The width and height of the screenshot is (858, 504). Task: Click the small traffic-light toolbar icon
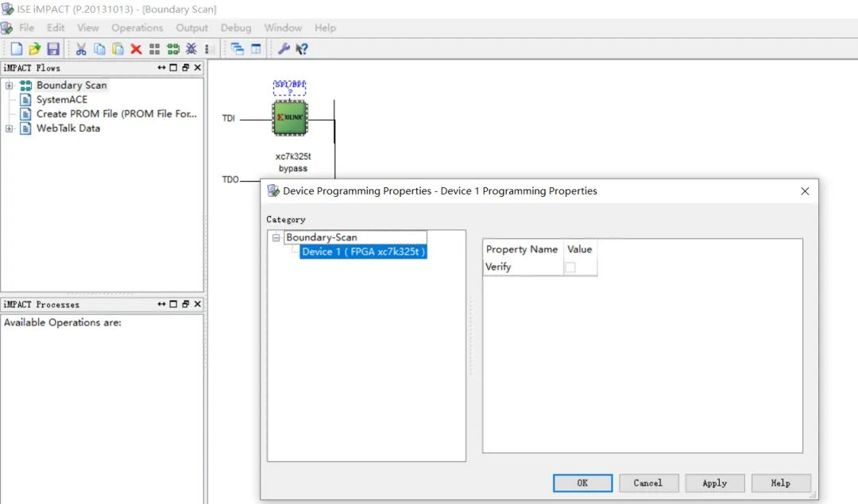[207, 49]
